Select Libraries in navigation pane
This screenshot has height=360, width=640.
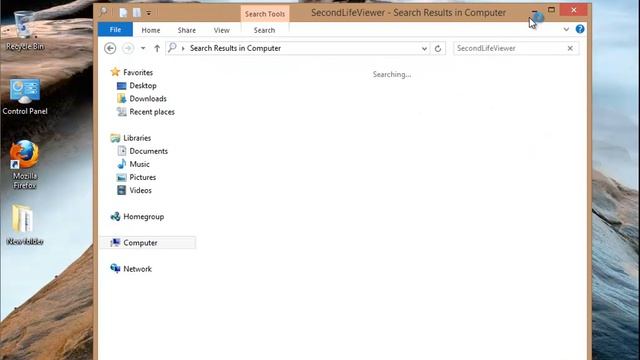[x=137, y=138]
